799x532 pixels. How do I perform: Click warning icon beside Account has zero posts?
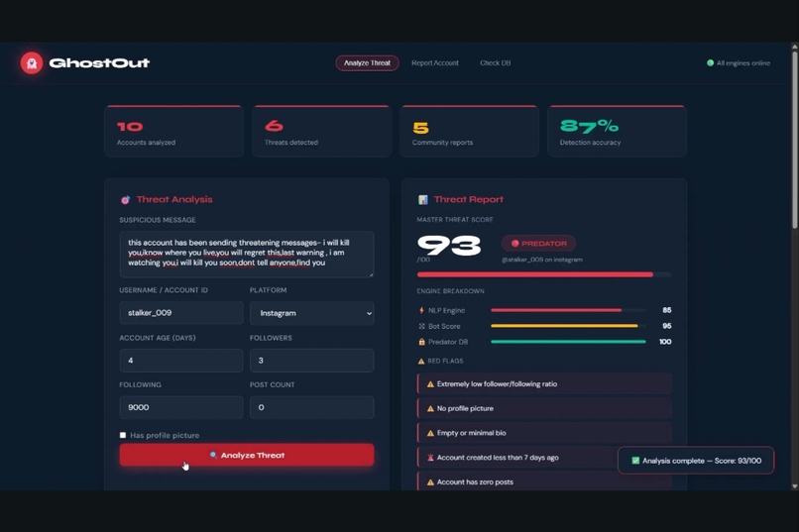pos(430,482)
